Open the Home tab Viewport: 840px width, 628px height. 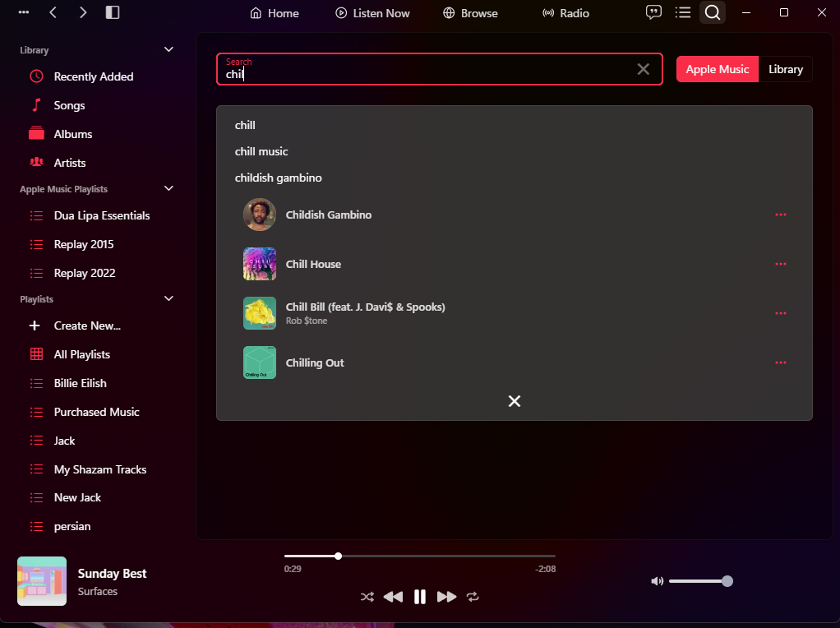(x=275, y=13)
